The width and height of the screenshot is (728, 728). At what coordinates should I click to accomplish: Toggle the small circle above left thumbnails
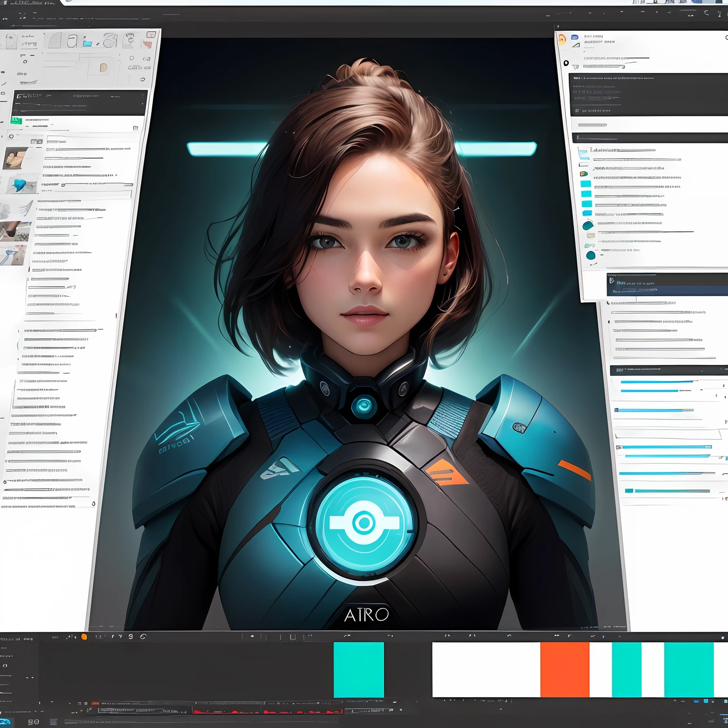[11, 136]
